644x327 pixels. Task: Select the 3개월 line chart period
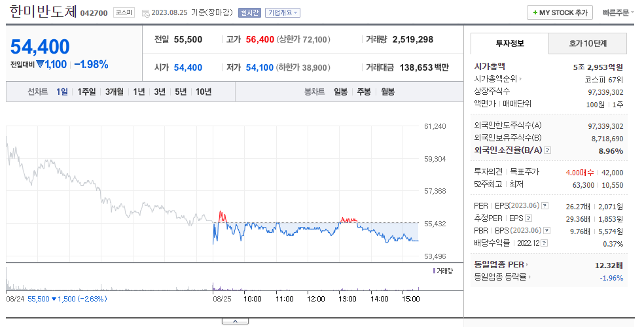pyautogui.click(x=114, y=92)
